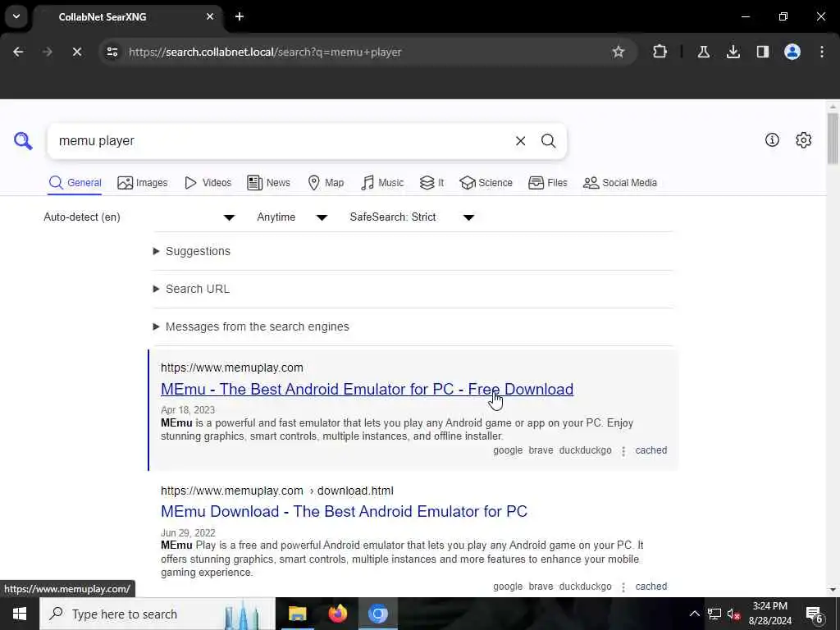This screenshot has height=630, width=840.
Task: Stop loading the page
Action: [76, 52]
